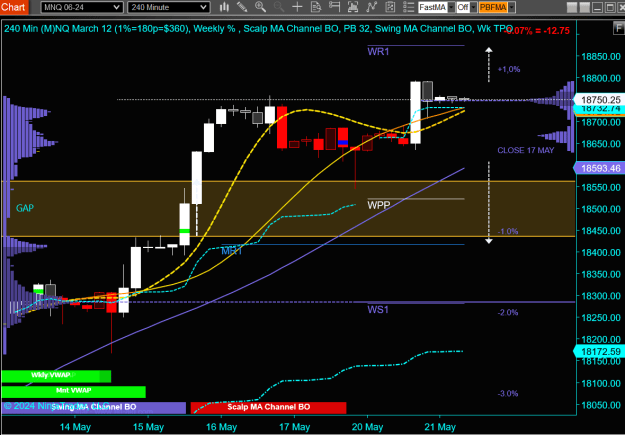Click the 17 May date label
This screenshot has height=435, width=625.
[295, 427]
